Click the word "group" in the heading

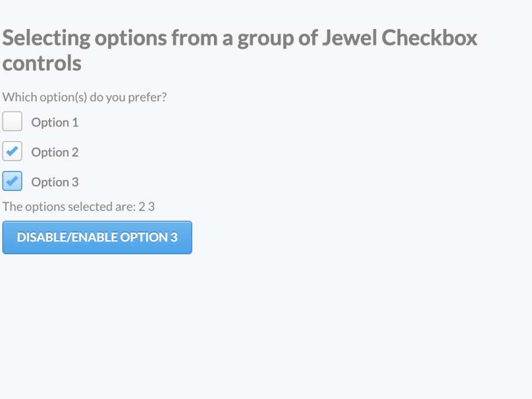click(x=262, y=38)
